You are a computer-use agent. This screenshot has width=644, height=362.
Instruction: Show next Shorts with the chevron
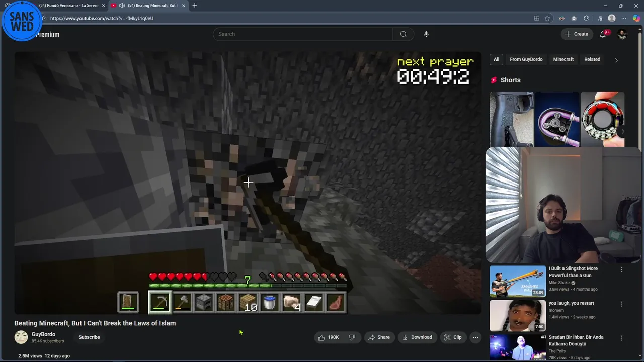[x=623, y=132]
